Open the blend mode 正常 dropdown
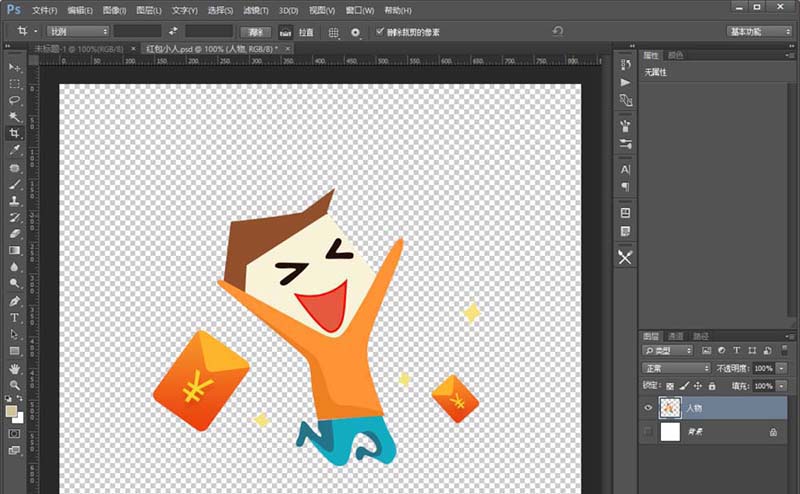Image resolution: width=800 pixels, height=494 pixels. point(676,368)
